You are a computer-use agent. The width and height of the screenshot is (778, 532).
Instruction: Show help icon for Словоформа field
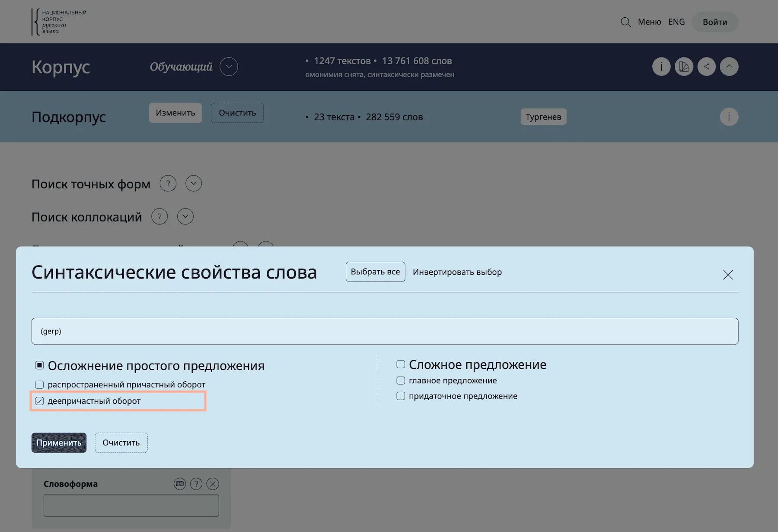click(x=196, y=484)
